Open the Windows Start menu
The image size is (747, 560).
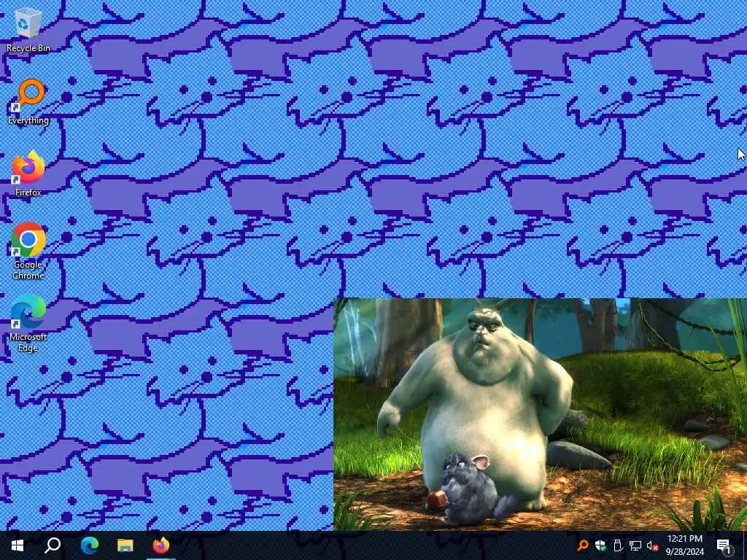[18, 545]
